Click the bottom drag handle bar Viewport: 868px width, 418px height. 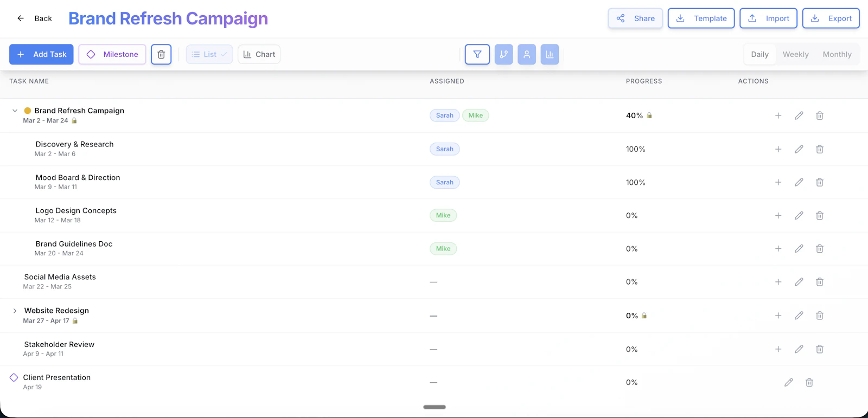[x=435, y=407]
